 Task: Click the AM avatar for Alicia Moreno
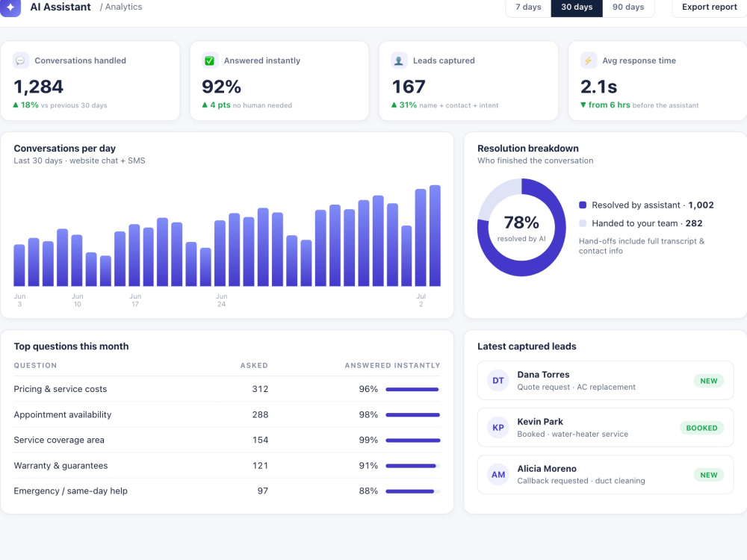498,475
